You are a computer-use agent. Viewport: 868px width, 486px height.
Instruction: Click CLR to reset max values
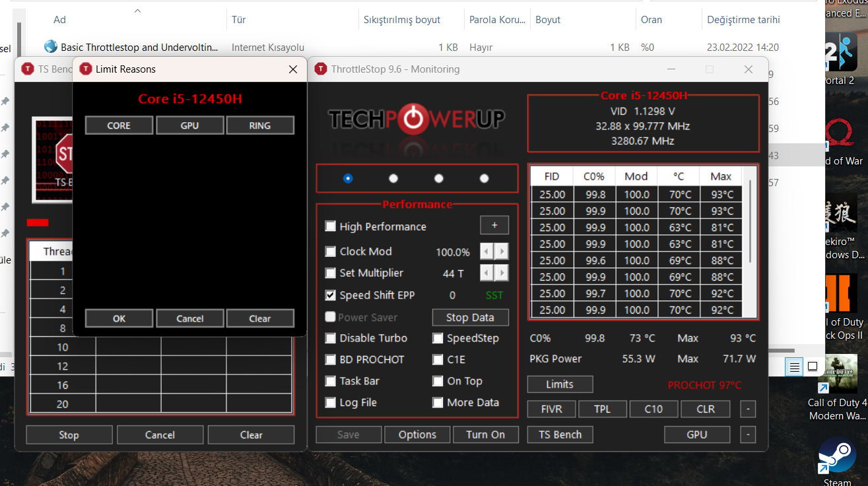tap(706, 409)
